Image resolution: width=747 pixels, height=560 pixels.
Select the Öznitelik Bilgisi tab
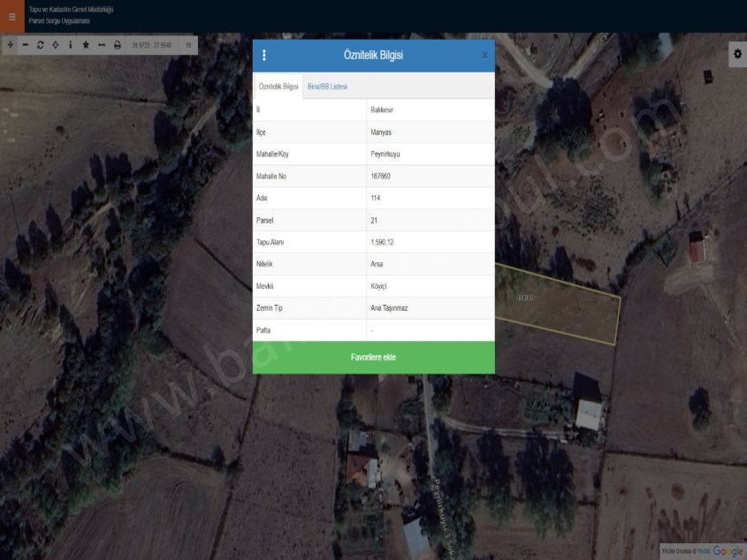278,87
